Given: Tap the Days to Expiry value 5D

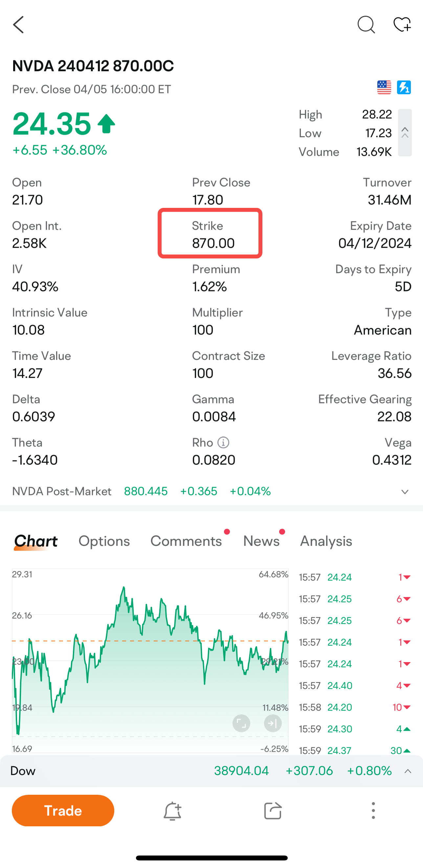Looking at the screenshot, I should pyautogui.click(x=403, y=287).
